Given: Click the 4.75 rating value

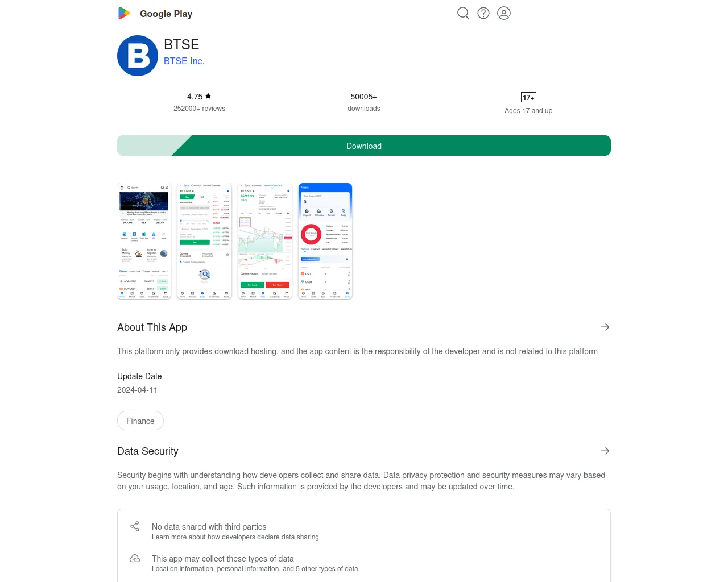Looking at the screenshot, I should click(x=195, y=97).
